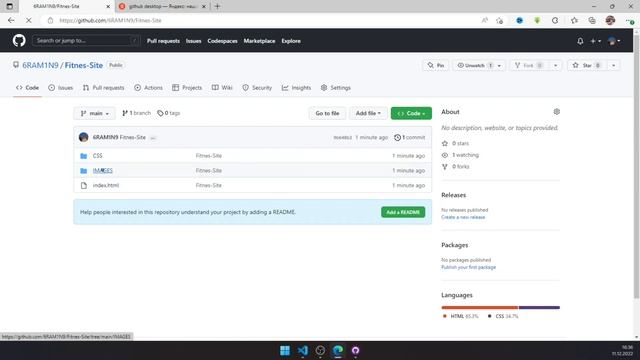Expand the commit message ellipsis

pos(153,138)
